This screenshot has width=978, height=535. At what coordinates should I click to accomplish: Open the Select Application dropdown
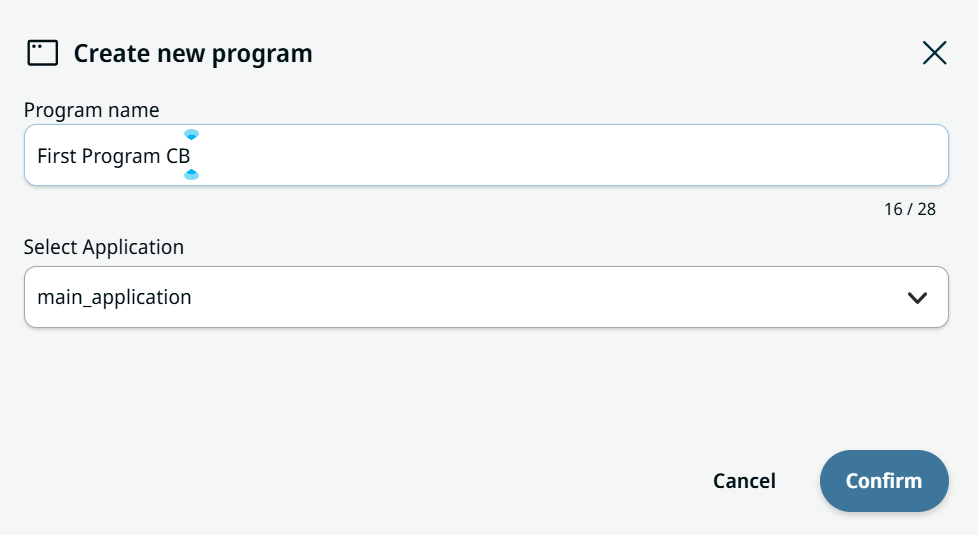click(x=487, y=297)
